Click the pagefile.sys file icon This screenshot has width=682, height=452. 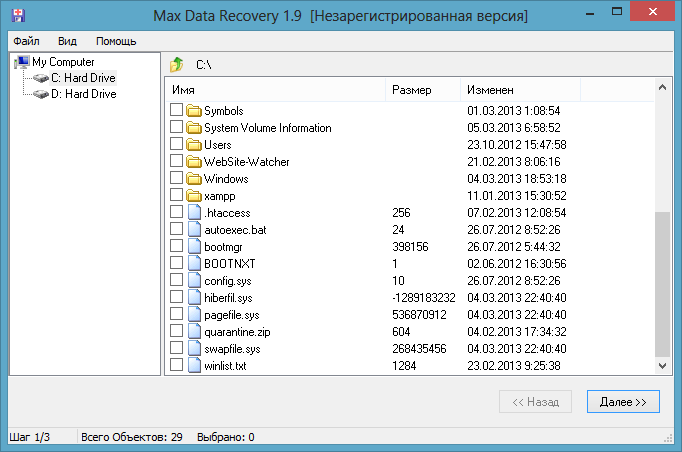[194, 314]
